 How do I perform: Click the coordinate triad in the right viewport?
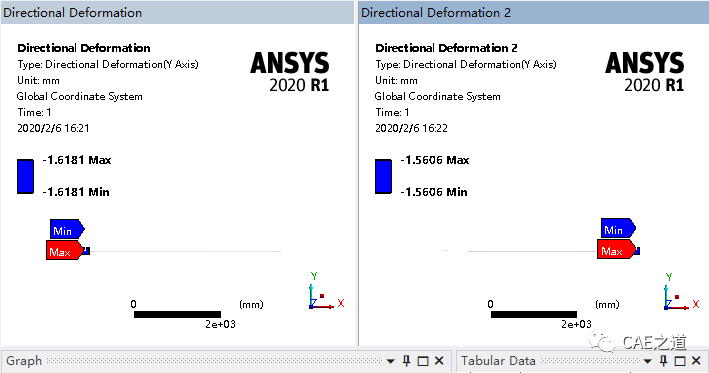pos(681,292)
